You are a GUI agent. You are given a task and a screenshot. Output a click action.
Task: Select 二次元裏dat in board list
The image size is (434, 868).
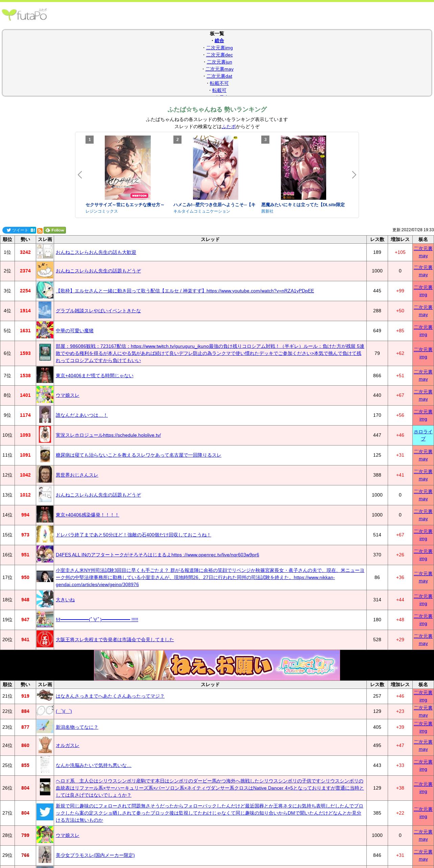[219, 76]
